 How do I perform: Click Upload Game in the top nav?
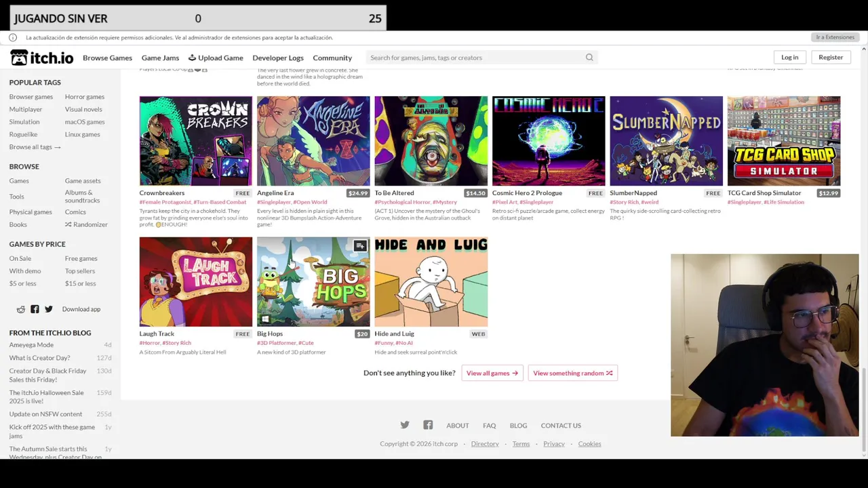(216, 58)
